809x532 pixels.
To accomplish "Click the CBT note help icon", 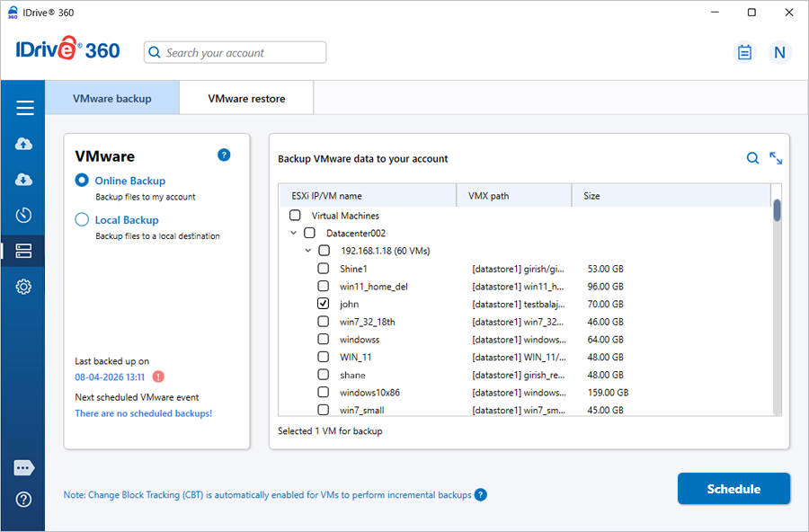I will click(x=480, y=495).
